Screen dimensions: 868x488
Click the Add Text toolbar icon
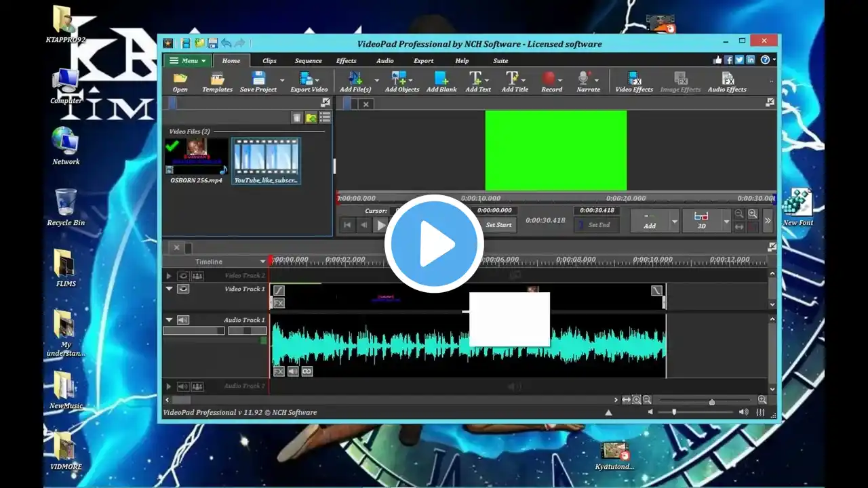click(476, 79)
